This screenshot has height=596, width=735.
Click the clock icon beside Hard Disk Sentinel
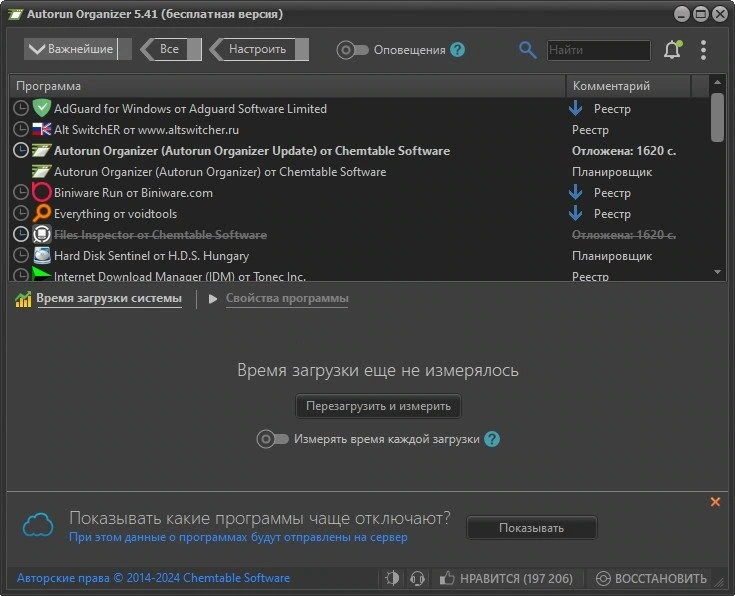pos(21,256)
